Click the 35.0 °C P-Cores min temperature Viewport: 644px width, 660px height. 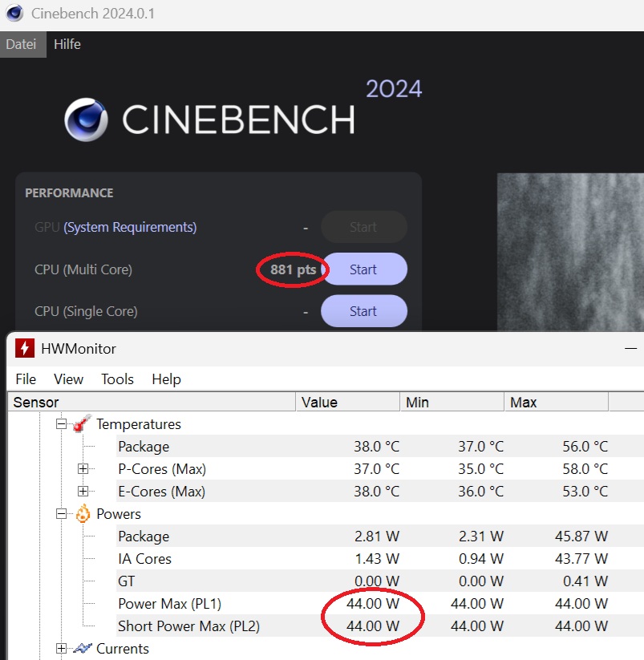[x=480, y=469]
